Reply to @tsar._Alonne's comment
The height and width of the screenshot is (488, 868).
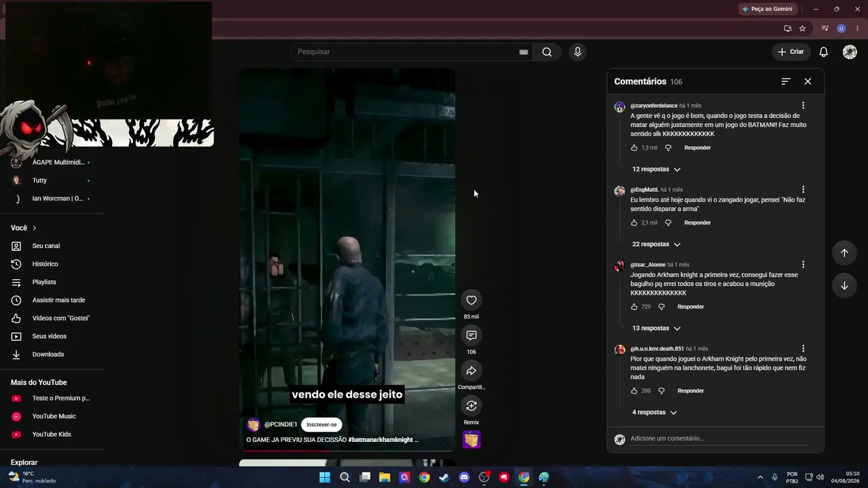tap(690, 307)
